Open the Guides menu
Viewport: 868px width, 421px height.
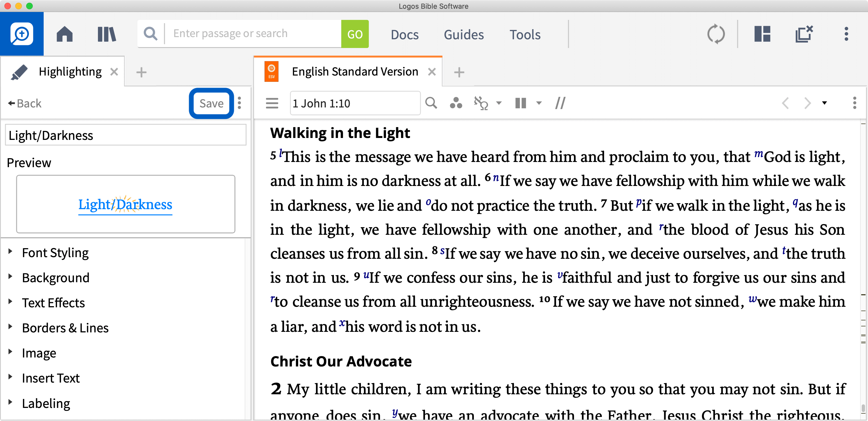(x=464, y=34)
